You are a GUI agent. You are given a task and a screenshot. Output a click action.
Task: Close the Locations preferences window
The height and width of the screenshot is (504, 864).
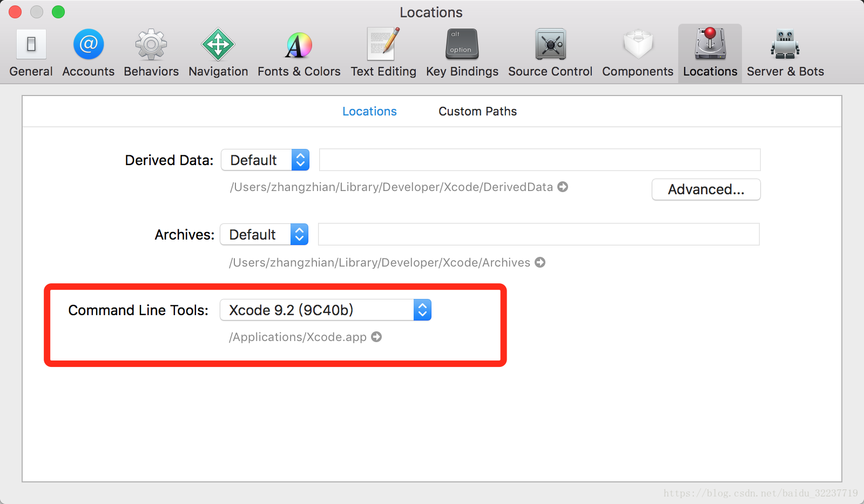[x=15, y=12]
